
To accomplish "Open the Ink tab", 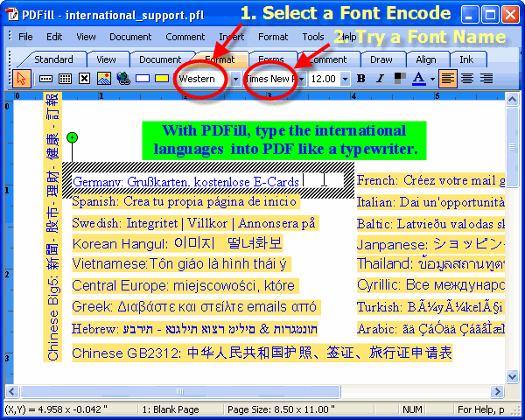I will coord(467,59).
